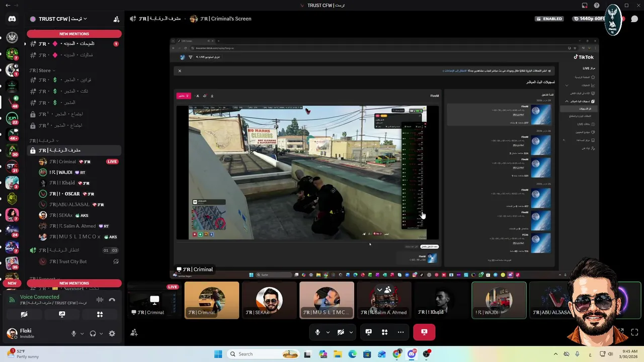Open the taskbar clock showing 9:45 AM
Viewport: 644px width, 362px height.
(x=629, y=354)
